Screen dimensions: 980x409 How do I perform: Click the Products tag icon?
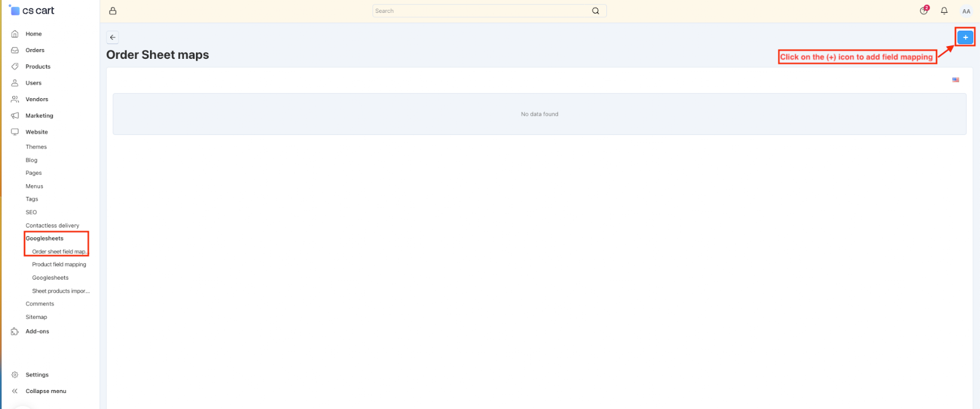coord(15,66)
